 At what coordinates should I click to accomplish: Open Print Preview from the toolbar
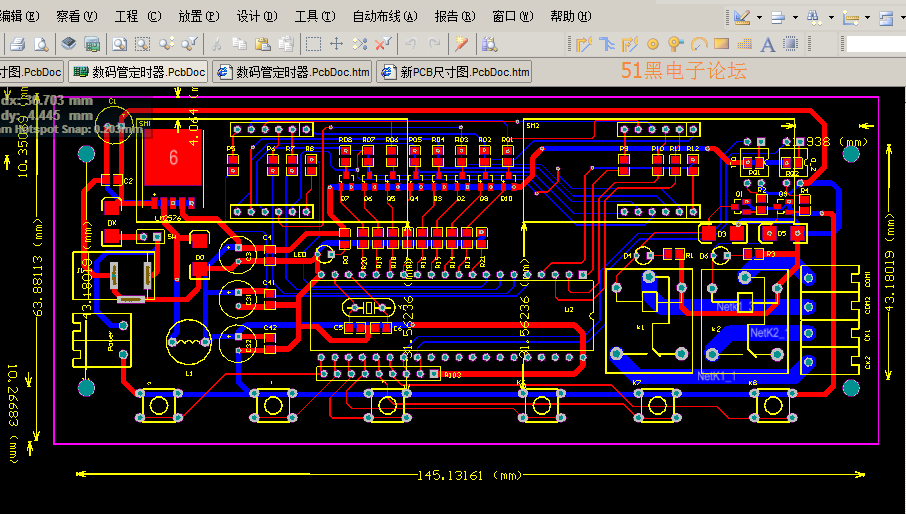pyautogui.click(x=40, y=44)
